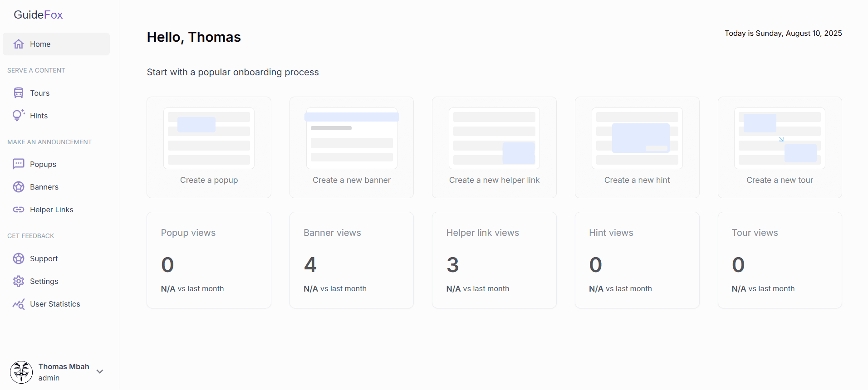The width and height of the screenshot is (868, 390).
Task: Click the GuideFox logo
Action: point(38,15)
